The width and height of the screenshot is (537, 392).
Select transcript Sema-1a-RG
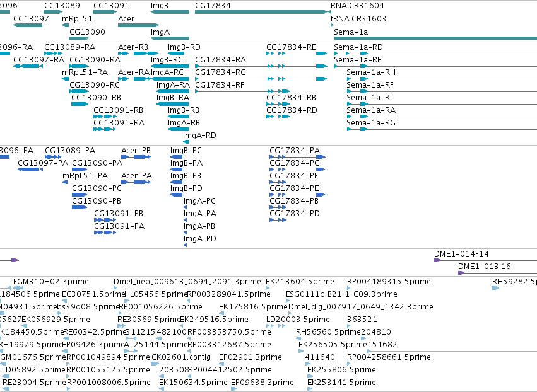click(371, 123)
